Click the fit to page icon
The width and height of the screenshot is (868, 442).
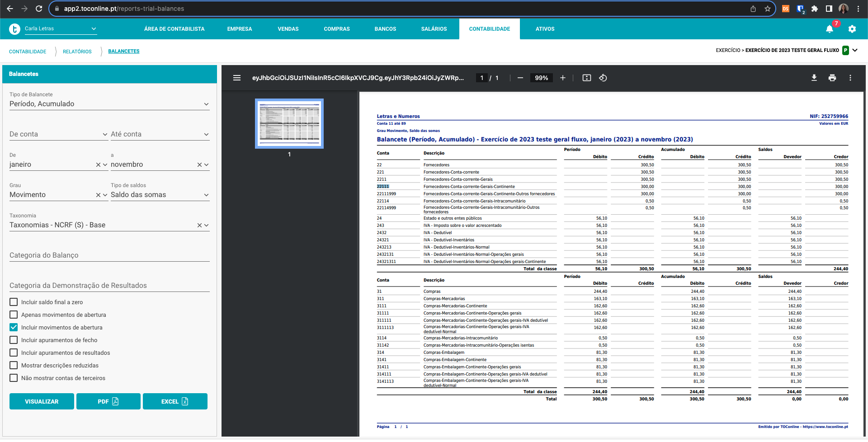tap(586, 78)
